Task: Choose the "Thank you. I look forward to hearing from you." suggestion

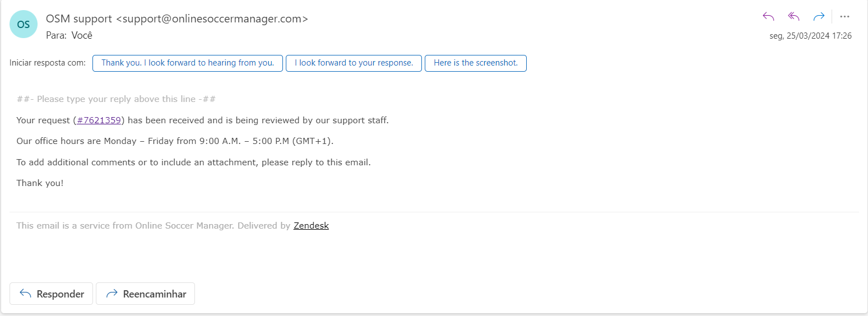Action: click(188, 63)
